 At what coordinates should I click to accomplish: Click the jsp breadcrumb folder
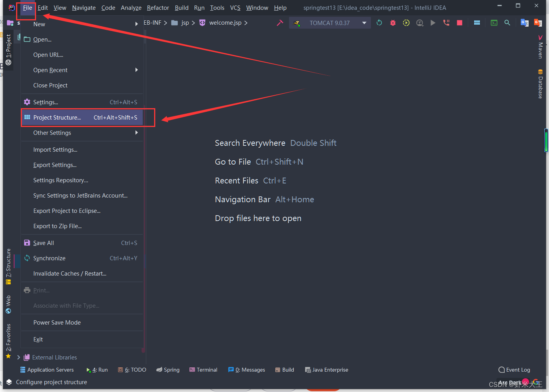[180, 23]
